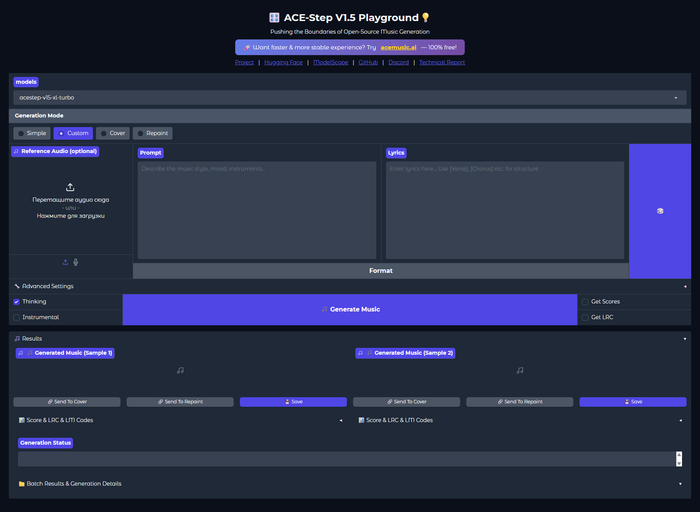Click the Generate Music button
Viewport: 700px width, 512px height.
click(350, 309)
